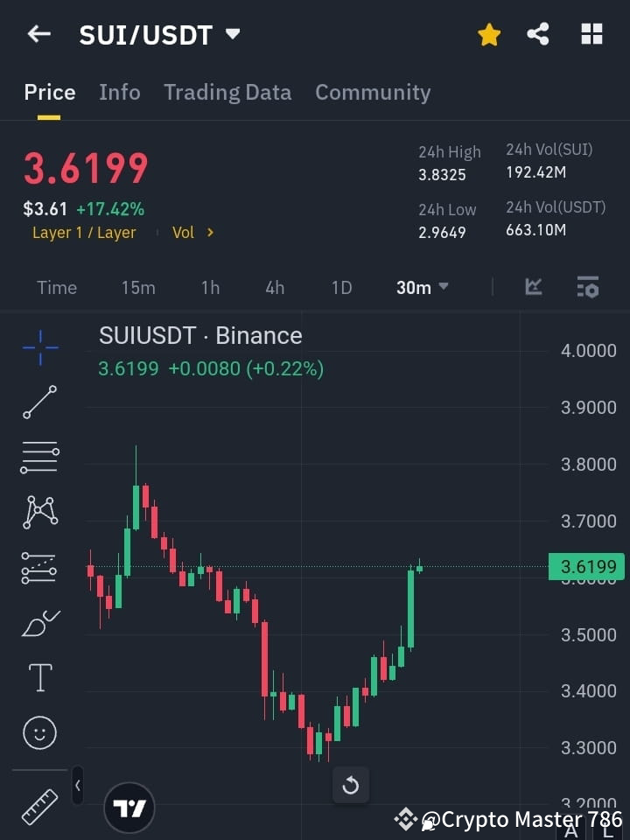This screenshot has height=840, width=630.
Task: Click the large red 3.6199 price
Action: click(x=86, y=168)
